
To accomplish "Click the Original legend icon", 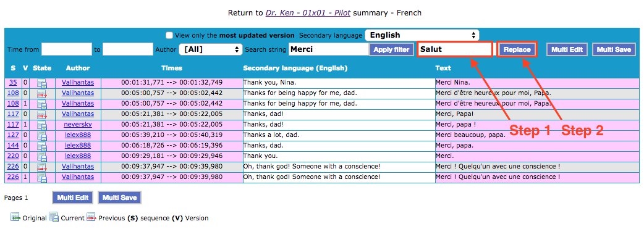I will click(15, 217).
